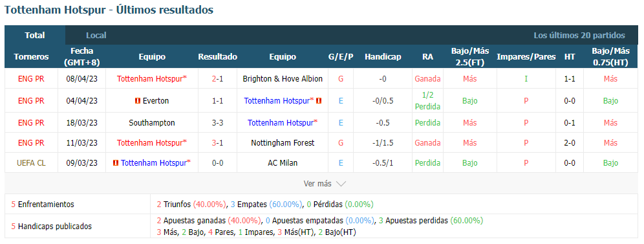Image resolution: width=644 pixels, height=244 pixels.
Task: Open Brighton & Hove Albion team link
Action: click(283, 79)
